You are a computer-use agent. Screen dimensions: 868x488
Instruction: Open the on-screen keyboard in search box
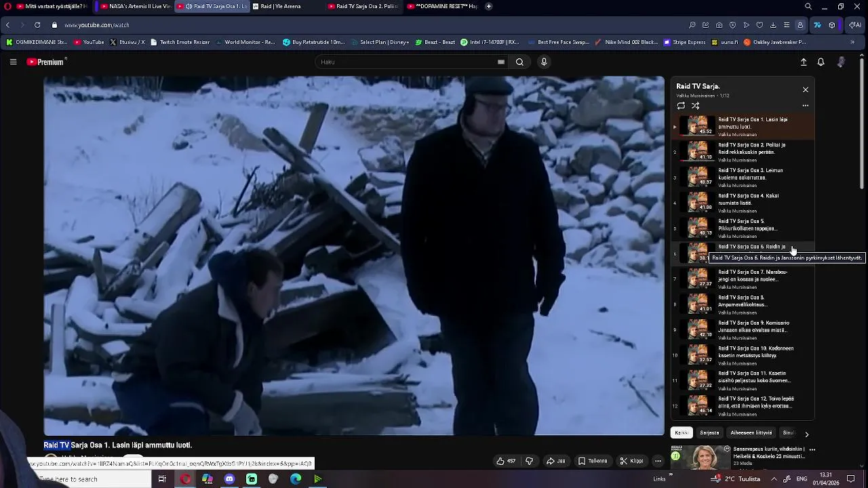pos(501,62)
